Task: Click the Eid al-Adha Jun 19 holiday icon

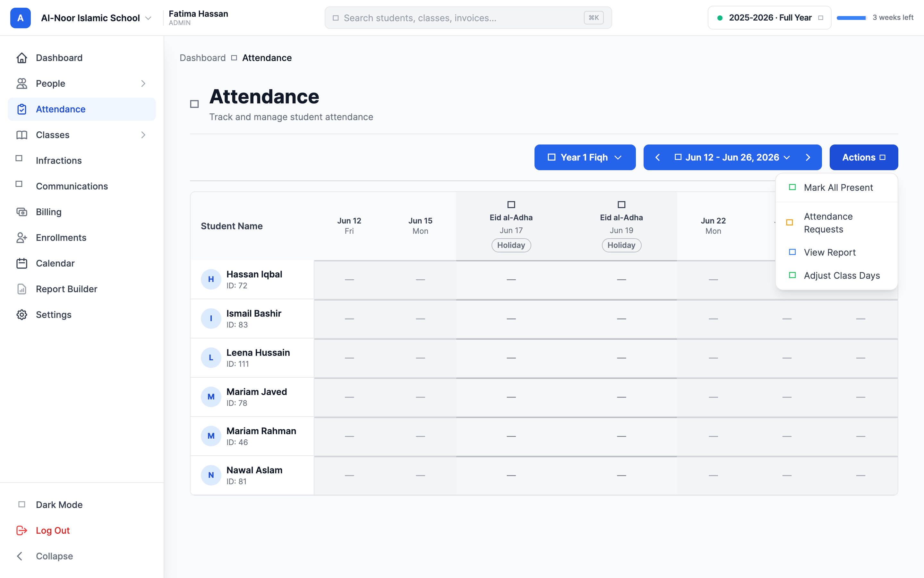Action: pos(621,205)
